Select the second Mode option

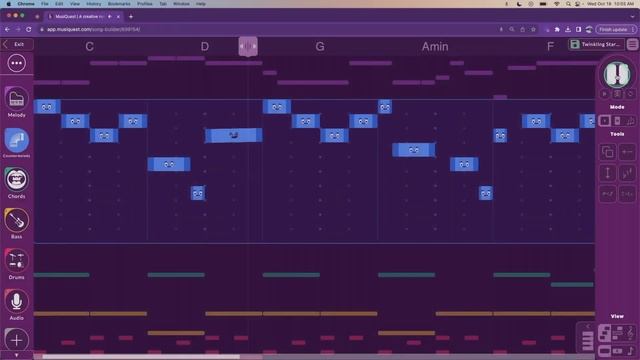[x=618, y=121]
